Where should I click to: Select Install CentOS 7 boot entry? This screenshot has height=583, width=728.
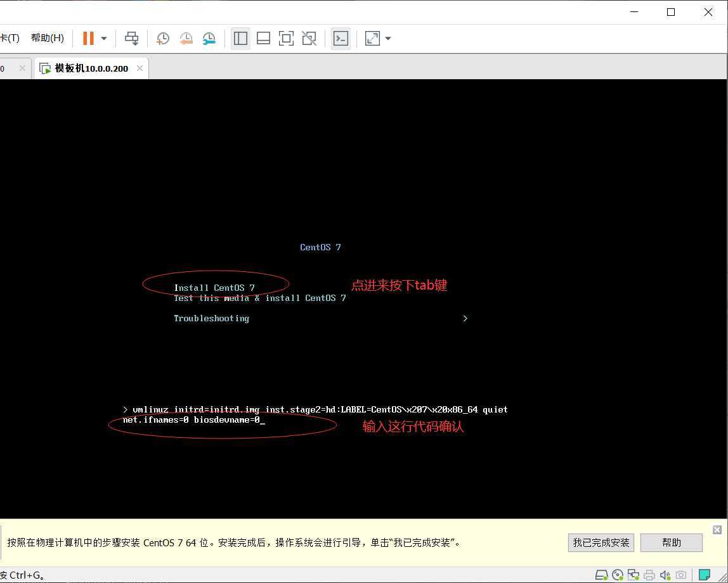point(214,288)
